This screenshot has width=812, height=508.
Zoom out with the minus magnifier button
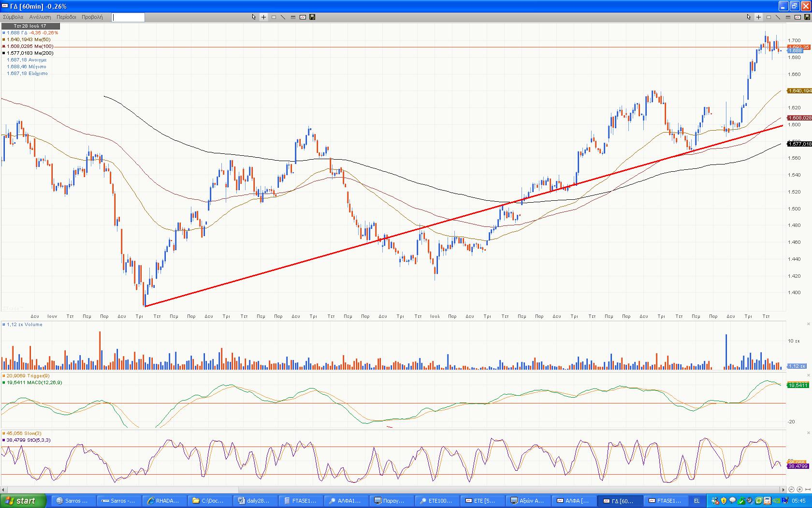point(791,490)
